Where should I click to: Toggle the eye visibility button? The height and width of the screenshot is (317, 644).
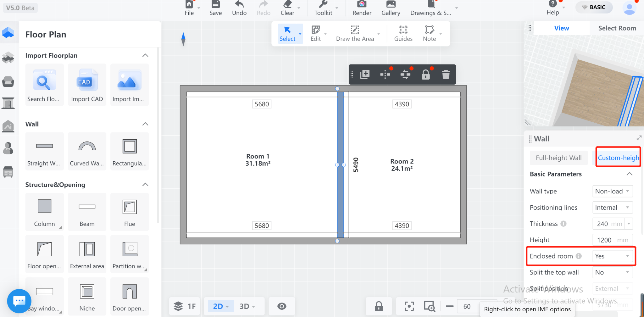point(282,306)
